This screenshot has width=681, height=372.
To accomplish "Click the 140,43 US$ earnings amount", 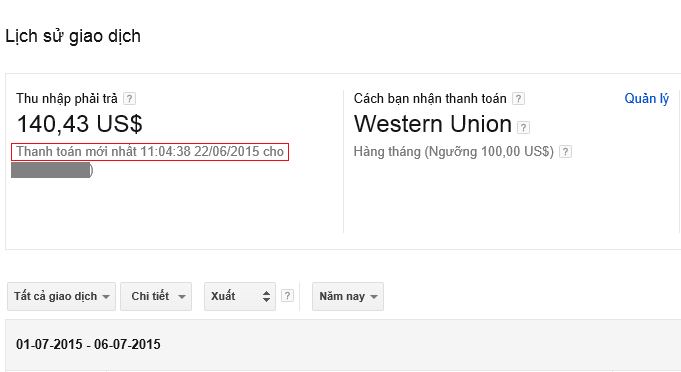I will [x=79, y=124].
